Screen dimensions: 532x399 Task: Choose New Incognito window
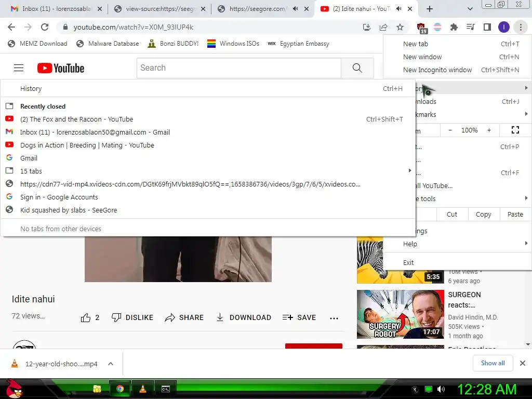click(x=457, y=70)
